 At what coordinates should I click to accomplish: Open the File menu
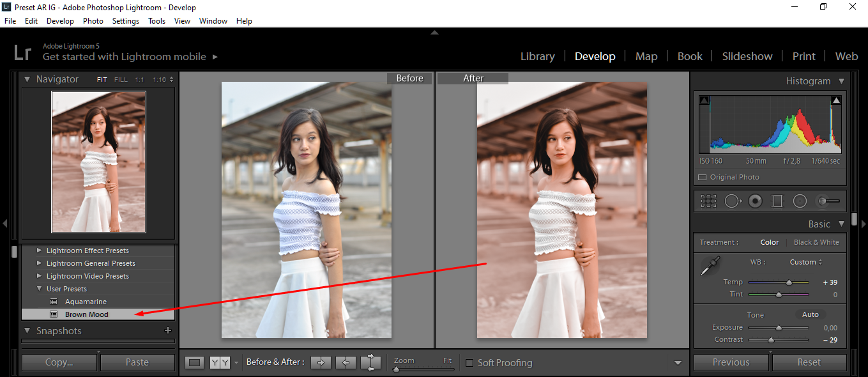point(10,21)
